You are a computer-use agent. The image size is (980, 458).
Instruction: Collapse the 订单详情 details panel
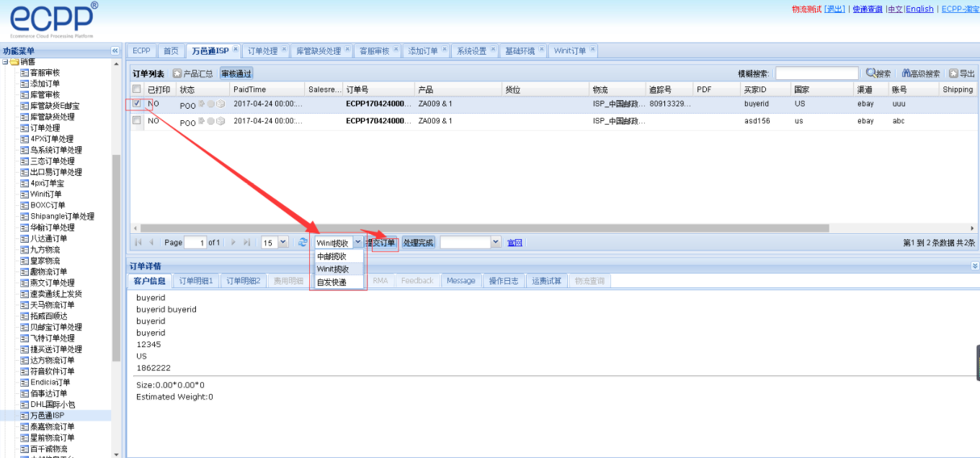coord(974,266)
